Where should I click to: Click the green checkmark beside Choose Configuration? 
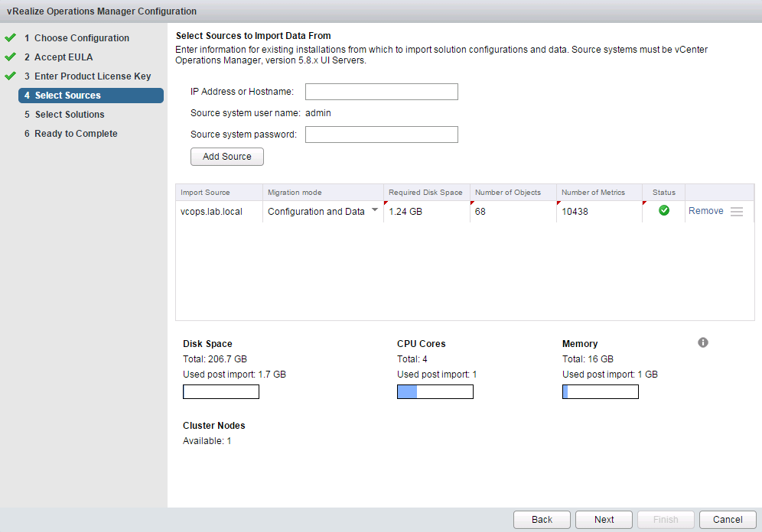(x=10, y=37)
